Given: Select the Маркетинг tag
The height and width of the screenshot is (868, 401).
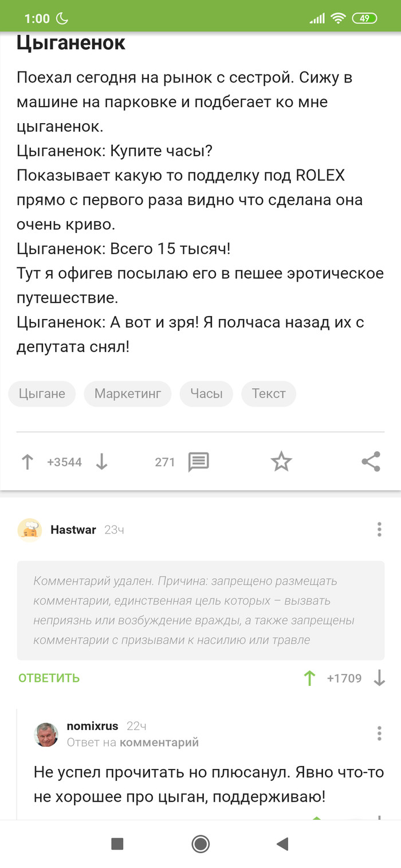Looking at the screenshot, I should pos(127,393).
